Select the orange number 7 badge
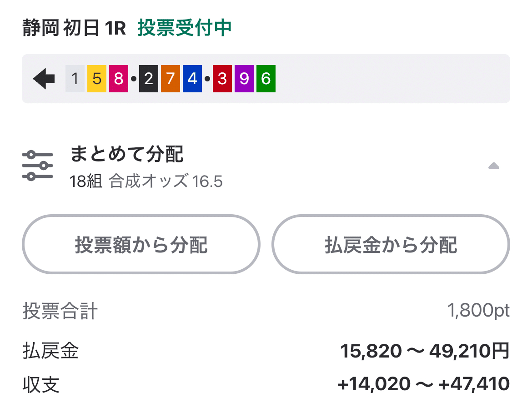Viewport: 532px width, 403px height. (x=170, y=78)
